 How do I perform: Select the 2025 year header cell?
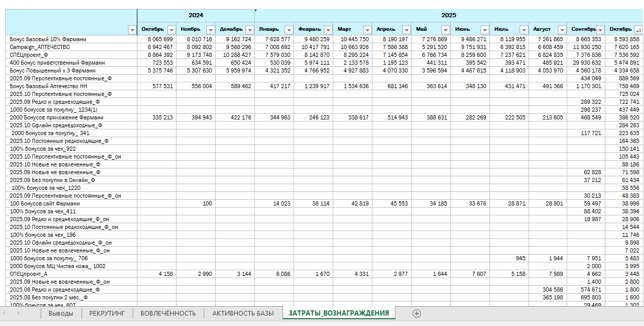tap(448, 16)
